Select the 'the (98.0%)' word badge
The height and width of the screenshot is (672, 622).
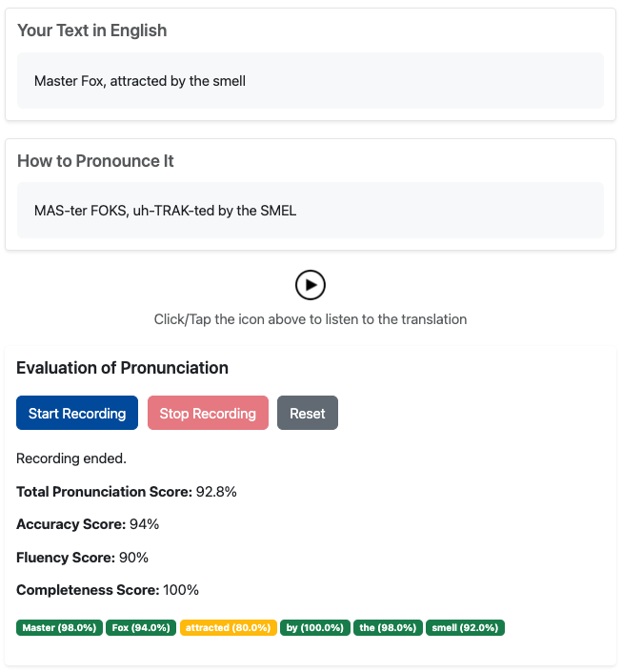[x=388, y=627]
